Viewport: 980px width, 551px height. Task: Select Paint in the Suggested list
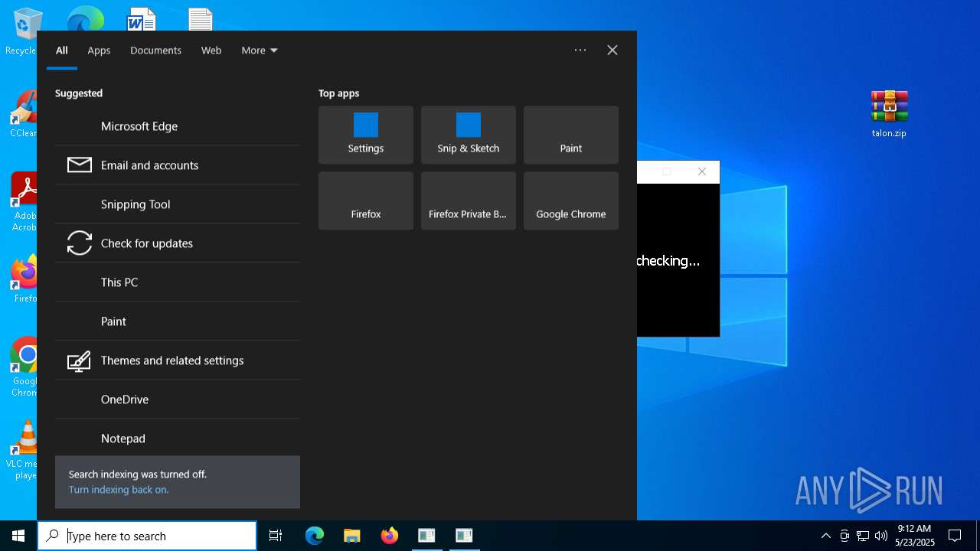click(178, 321)
